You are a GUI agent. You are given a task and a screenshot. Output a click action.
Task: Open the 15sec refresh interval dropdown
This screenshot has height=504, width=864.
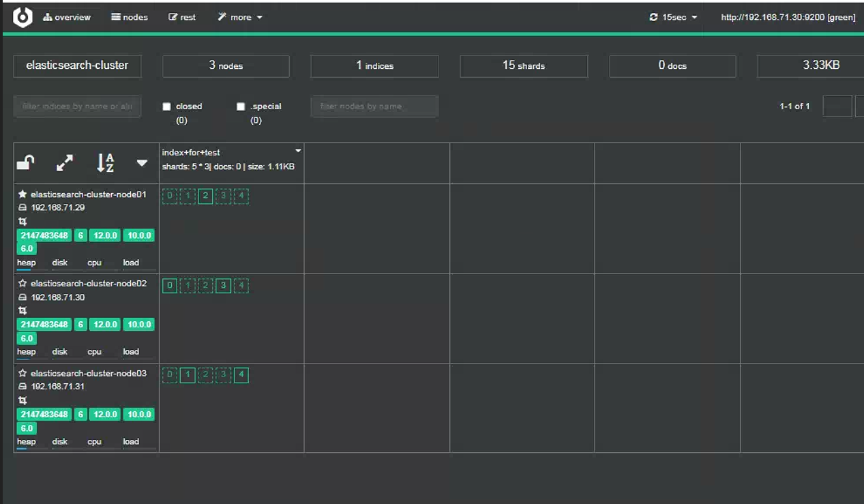click(674, 17)
